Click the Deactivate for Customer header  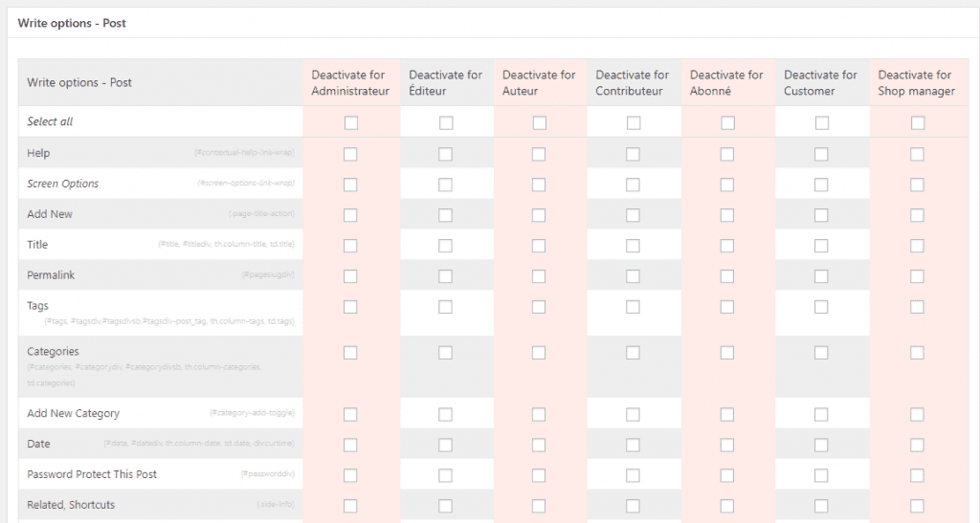tap(820, 83)
